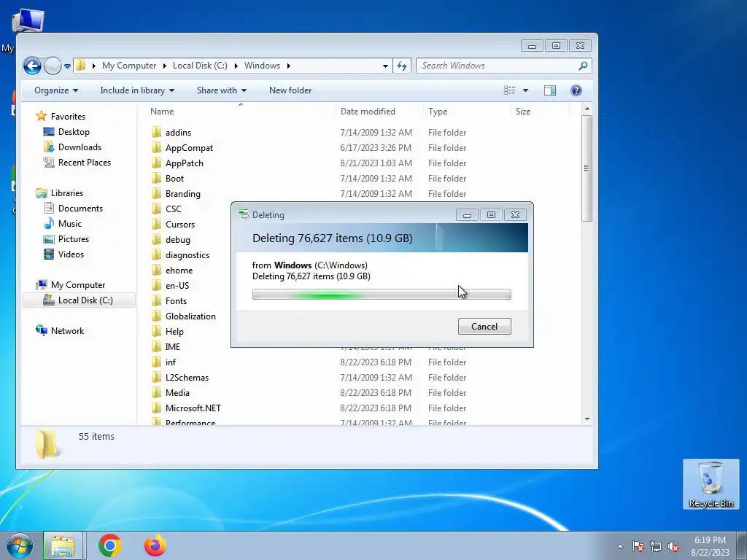Select the Cursors folder
The width and height of the screenshot is (747, 560).
tap(179, 225)
